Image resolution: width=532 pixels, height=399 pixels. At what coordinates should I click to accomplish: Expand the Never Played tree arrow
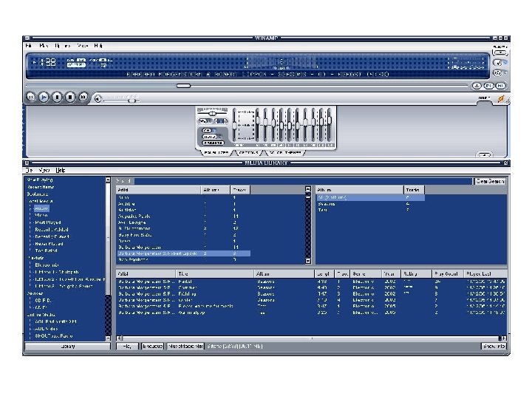30,244
